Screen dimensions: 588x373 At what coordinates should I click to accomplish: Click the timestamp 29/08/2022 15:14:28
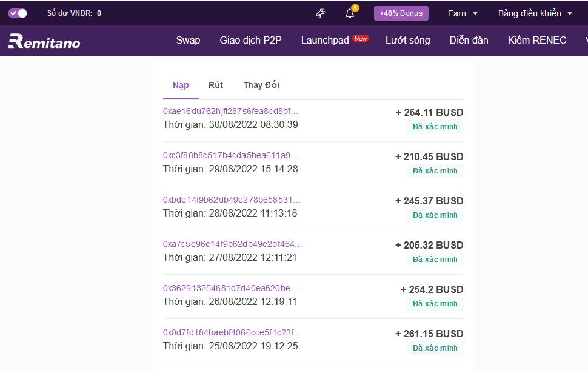(253, 169)
